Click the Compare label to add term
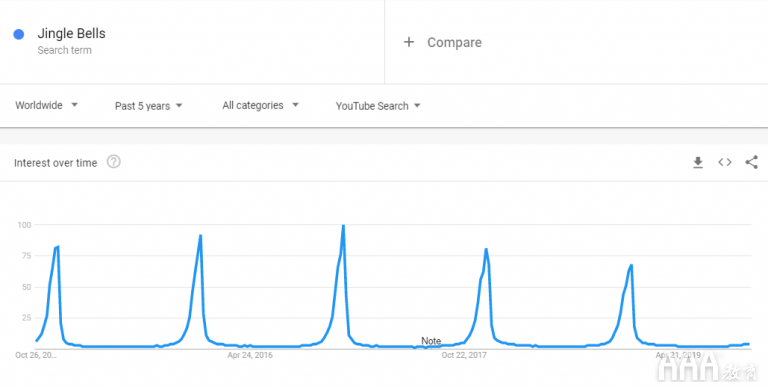768x387 pixels. (x=454, y=43)
